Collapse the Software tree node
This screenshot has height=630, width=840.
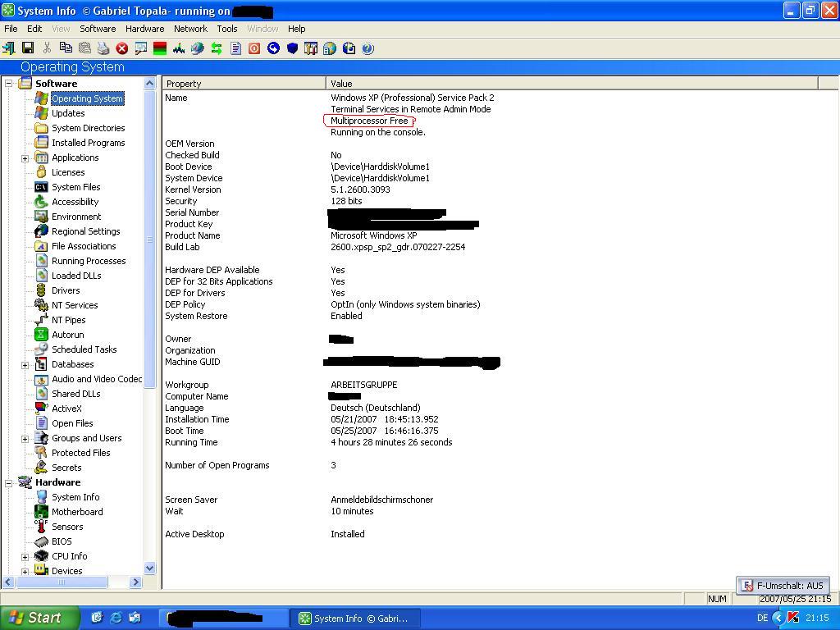tap(8, 84)
